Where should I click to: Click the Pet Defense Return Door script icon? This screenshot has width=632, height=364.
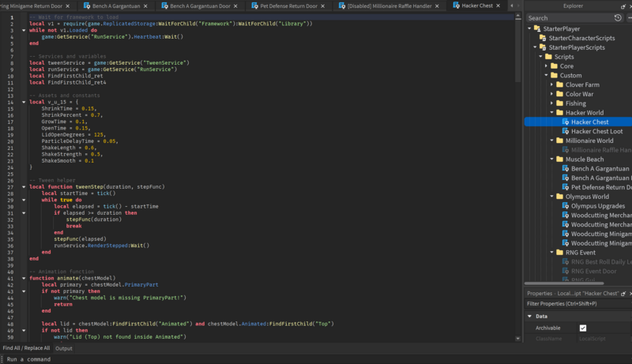click(x=566, y=187)
